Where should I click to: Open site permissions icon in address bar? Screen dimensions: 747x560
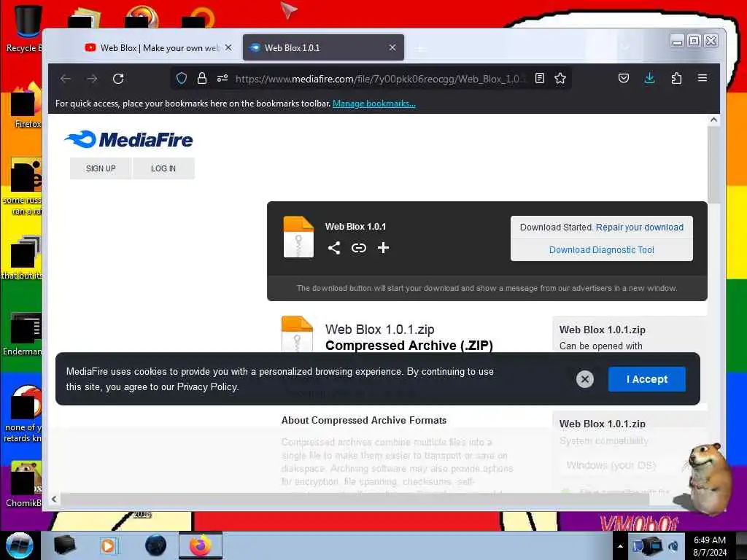tap(222, 79)
